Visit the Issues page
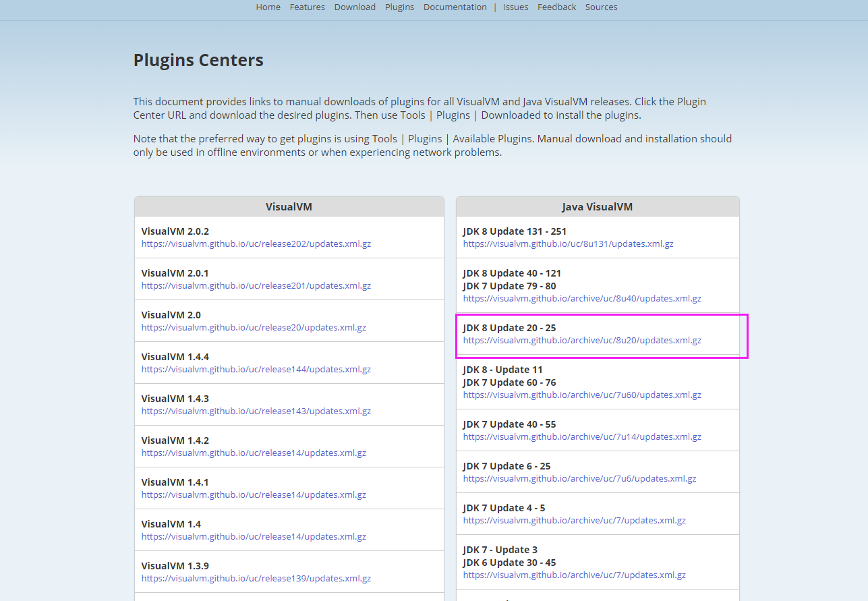The height and width of the screenshot is (601, 868). (515, 7)
